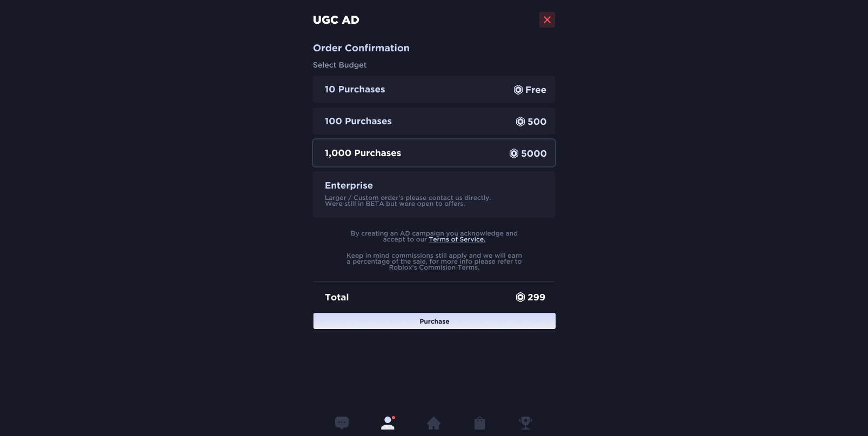Click the Robux icon beside Free

click(518, 90)
